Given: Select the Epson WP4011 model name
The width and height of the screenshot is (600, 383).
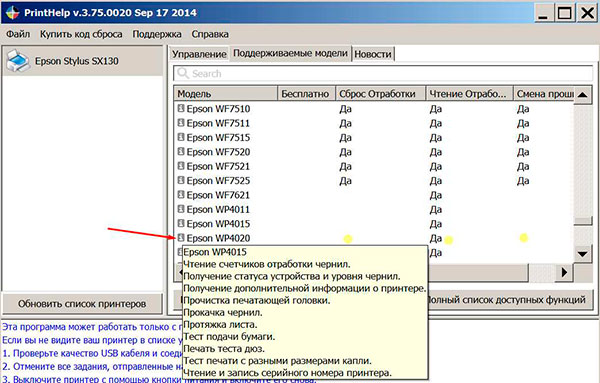Looking at the screenshot, I should coord(218,210).
